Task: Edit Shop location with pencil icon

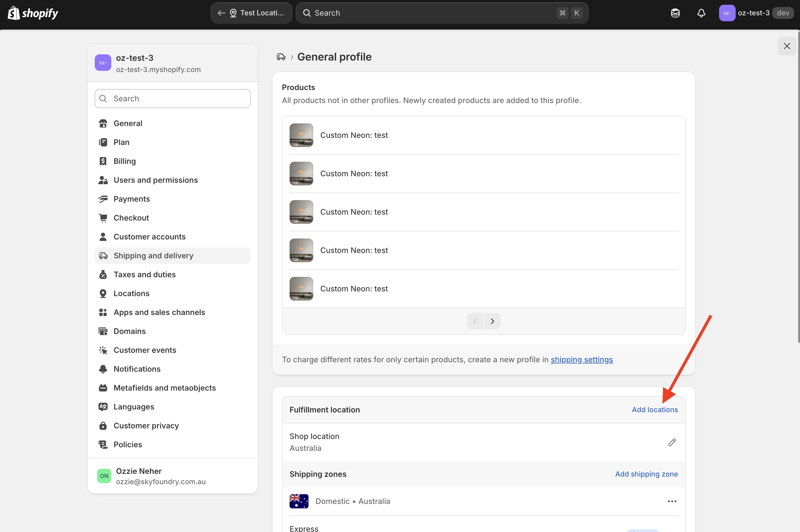Action: point(672,442)
